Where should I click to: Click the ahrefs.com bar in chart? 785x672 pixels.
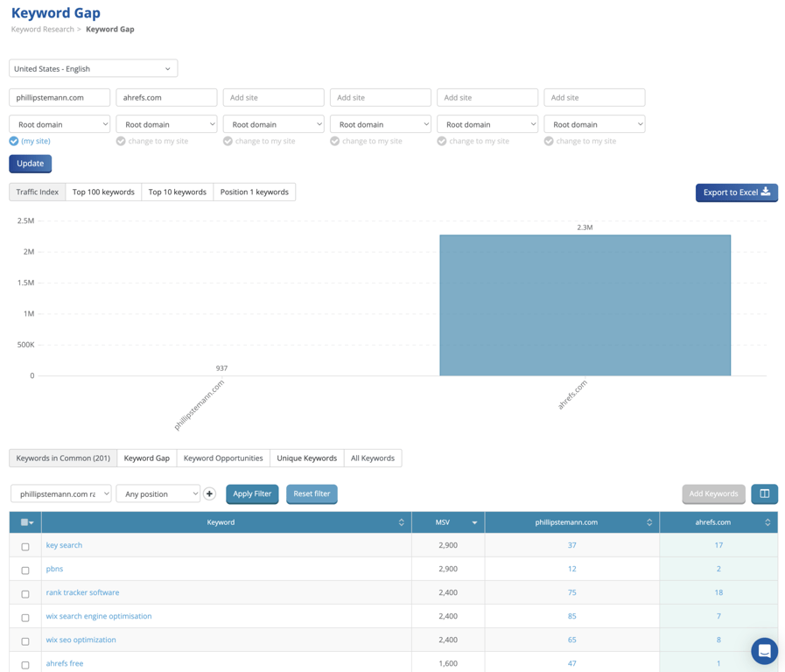(585, 305)
